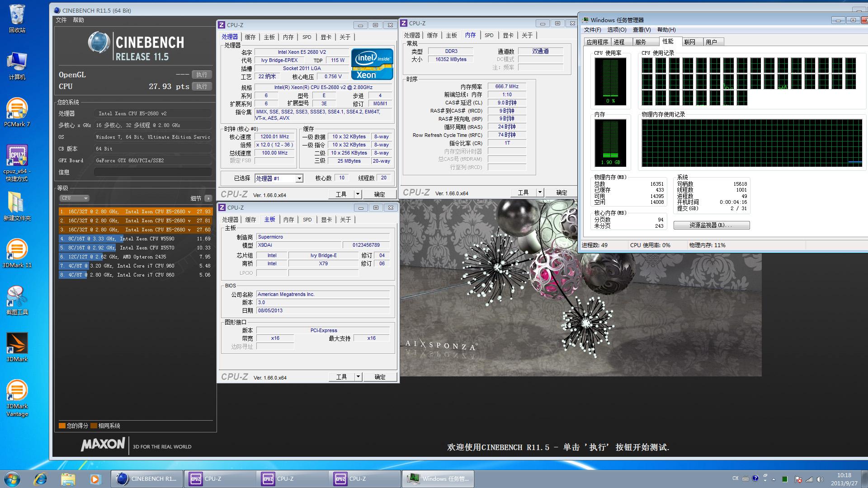Image resolution: width=868 pixels, height=488 pixels.
Task: Click the Intel Xeon inside logo
Action: click(372, 64)
